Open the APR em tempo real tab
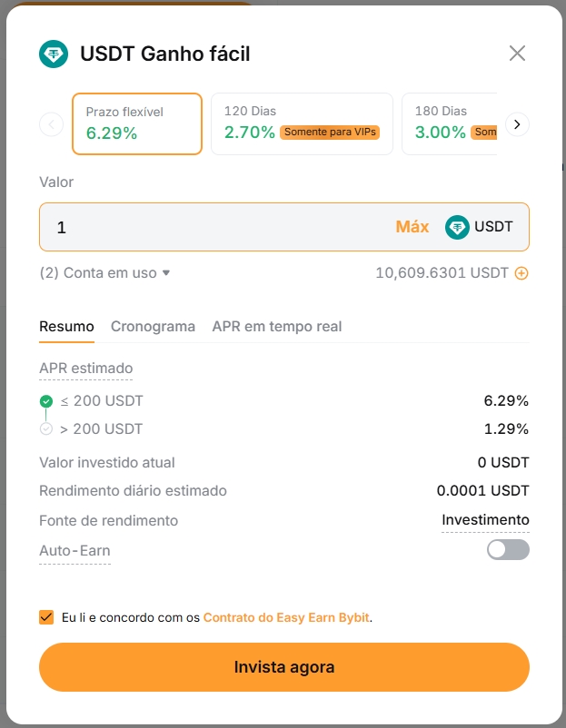Viewport: 566px width, 728px height. (x=277, y=327)
